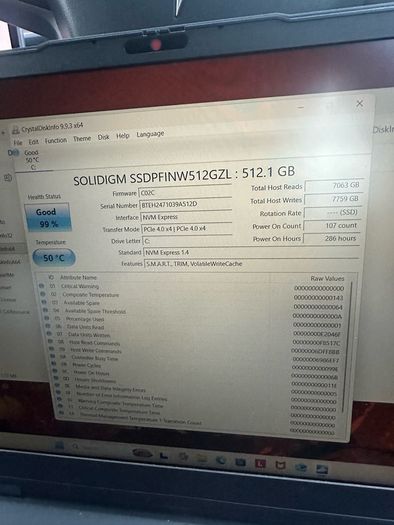This screenshot has height=525, width=394.
Task: Click the status circle of Critical Warning row
Action: point(42,286)
